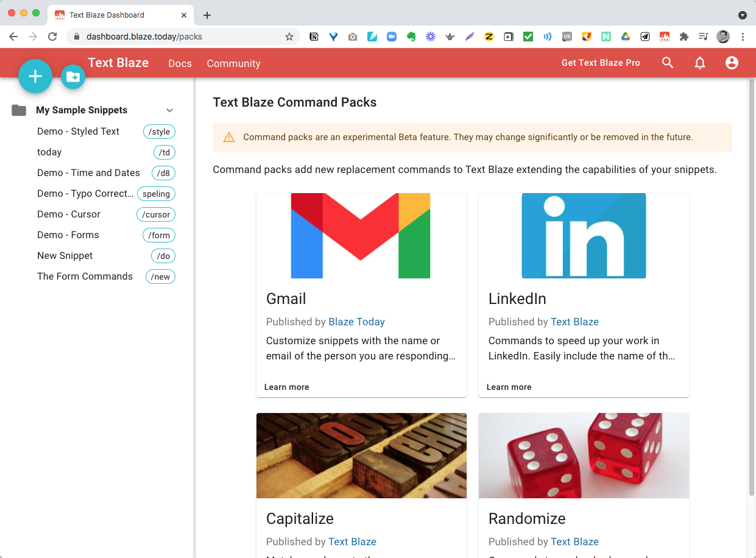Image resolution: width=756 pixels, height=558 pixels.
Task: Reload the page
Action: point(52,37)
